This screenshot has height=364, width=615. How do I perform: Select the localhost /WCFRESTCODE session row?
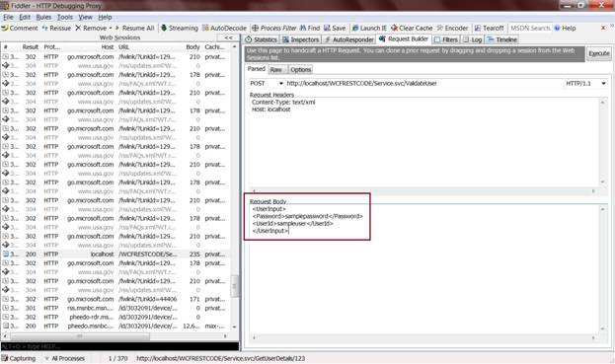pyautogui.click(x=115, y=255)
